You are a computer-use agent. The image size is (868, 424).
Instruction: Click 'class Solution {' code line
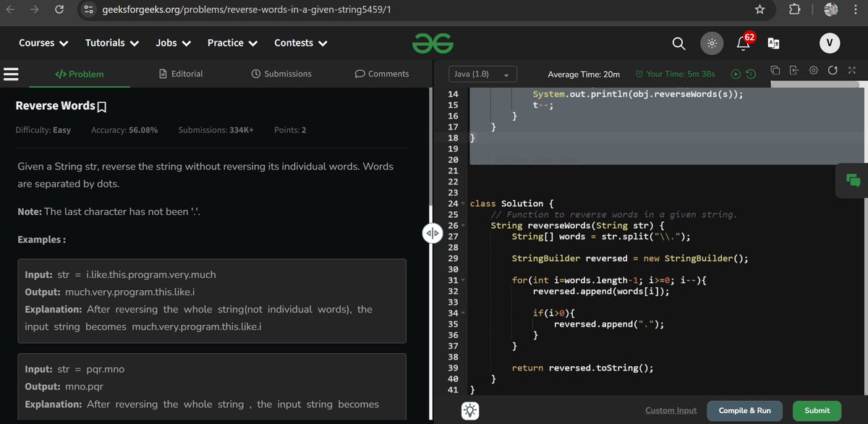[511, 204]
